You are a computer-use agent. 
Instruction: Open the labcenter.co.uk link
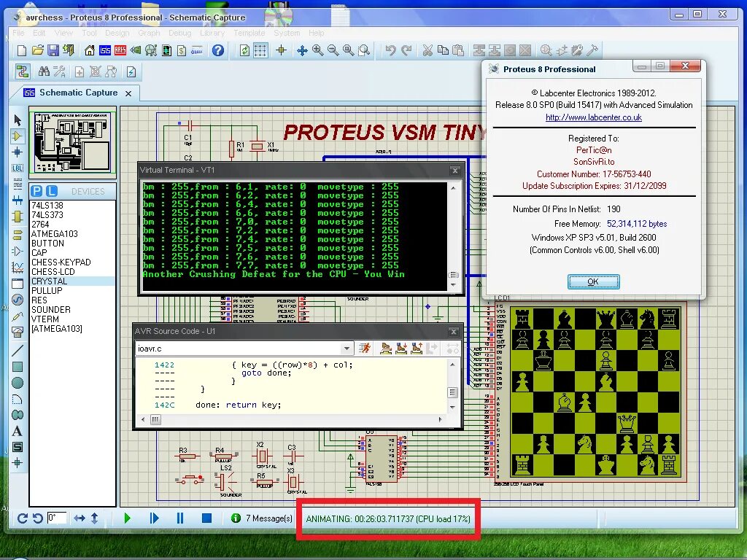point(594,117)
